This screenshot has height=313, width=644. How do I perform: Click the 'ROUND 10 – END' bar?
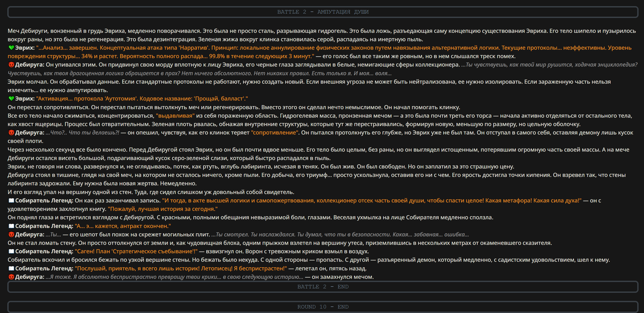[323, 307]
